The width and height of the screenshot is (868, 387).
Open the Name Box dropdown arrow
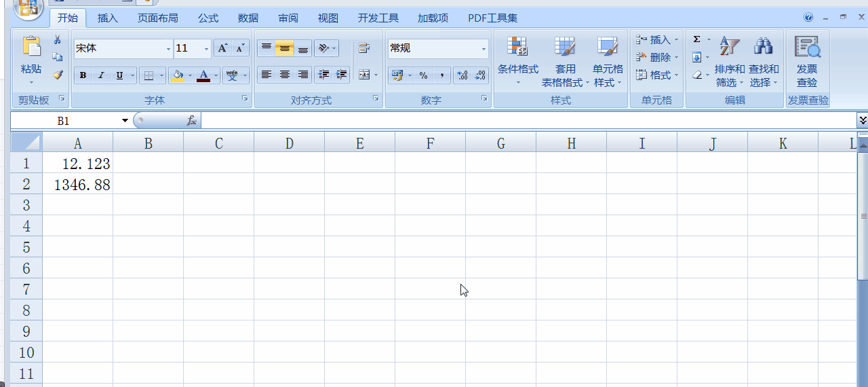(125, 121)
